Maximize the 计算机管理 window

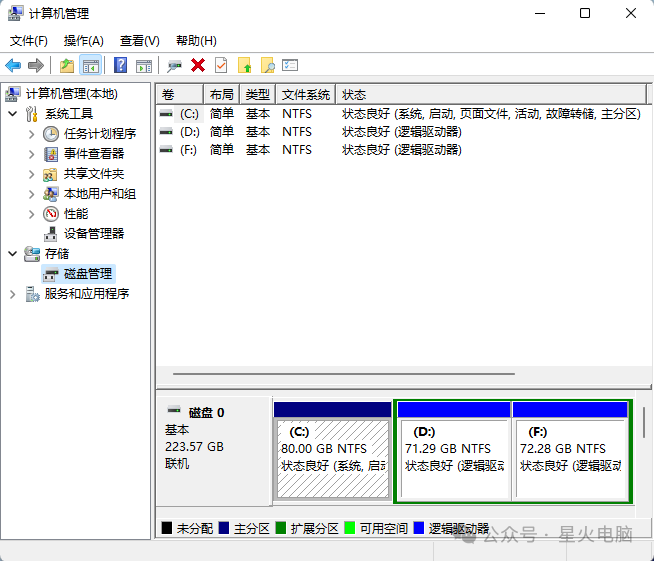coord(585,13)
